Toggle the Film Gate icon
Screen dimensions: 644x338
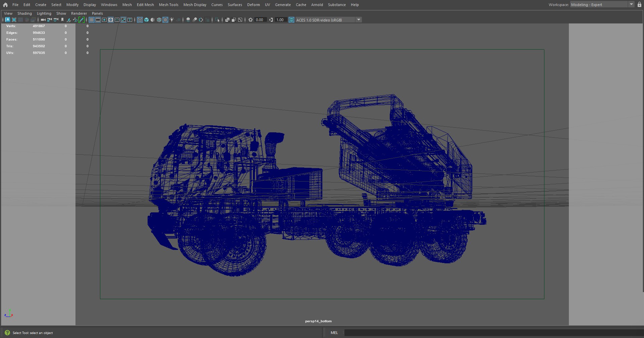coord(98,20)
